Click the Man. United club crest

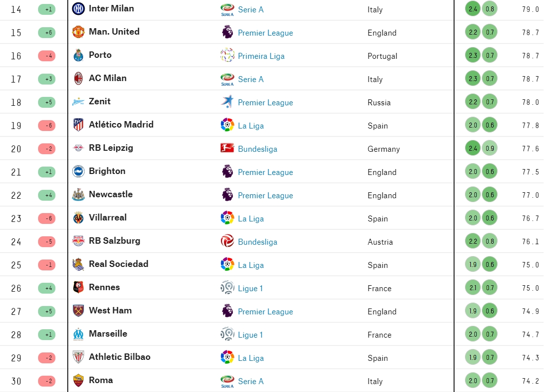click(78, 32)
